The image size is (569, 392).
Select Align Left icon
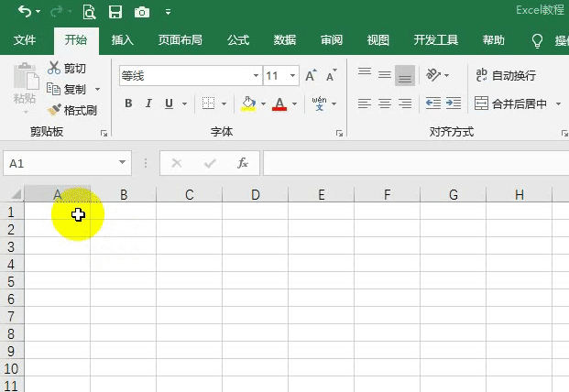[365, 103]
